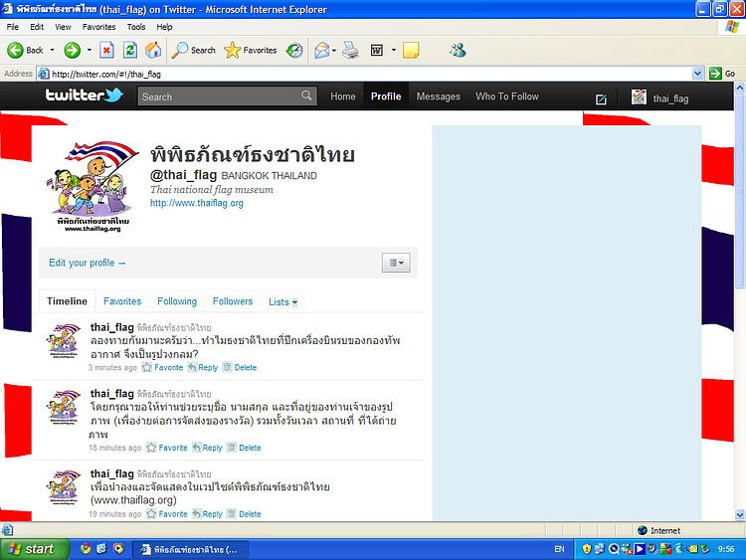
Task: Go to the browser Home page icon
Action: (153, 50)
